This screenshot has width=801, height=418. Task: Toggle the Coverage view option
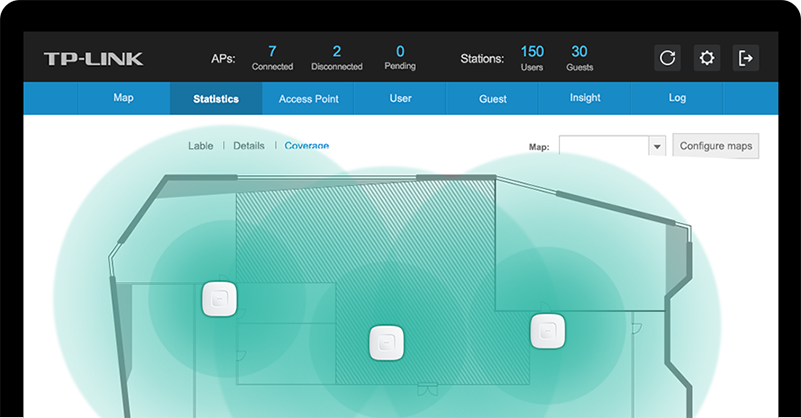pyautogui.click(x=306, y=146)
